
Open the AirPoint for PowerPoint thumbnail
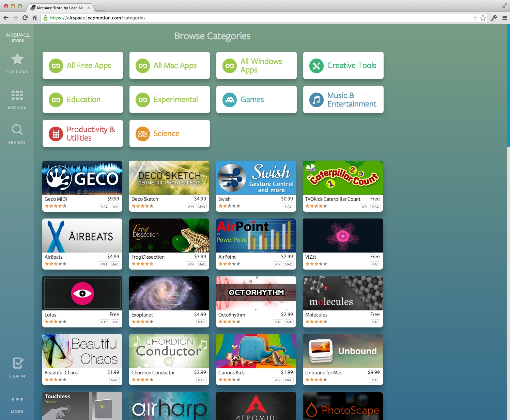(x=256, y=236)
